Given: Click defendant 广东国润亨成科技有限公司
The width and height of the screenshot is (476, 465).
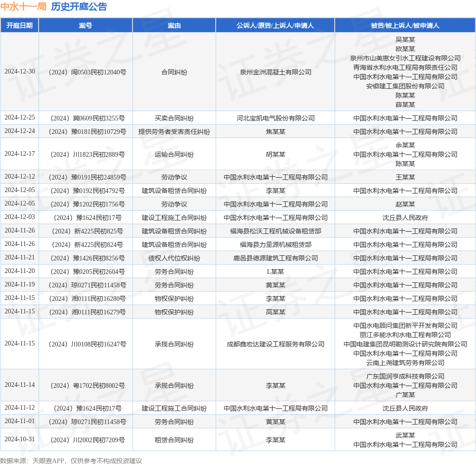Looking at the screenshot, I should point(405,377).
